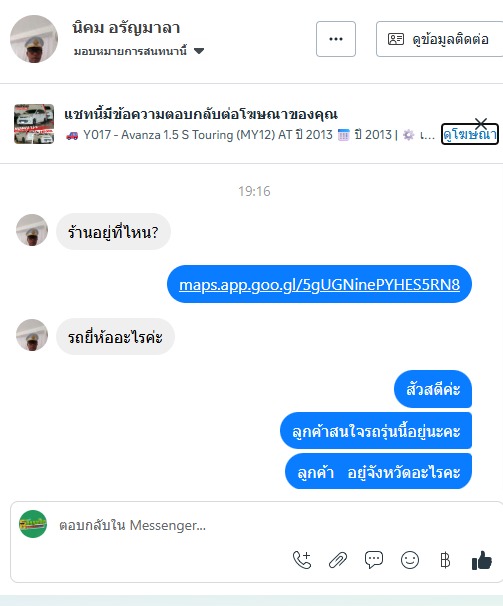Open saved replies speech bubble icon
Screen dimensions: 503x606
374,560
